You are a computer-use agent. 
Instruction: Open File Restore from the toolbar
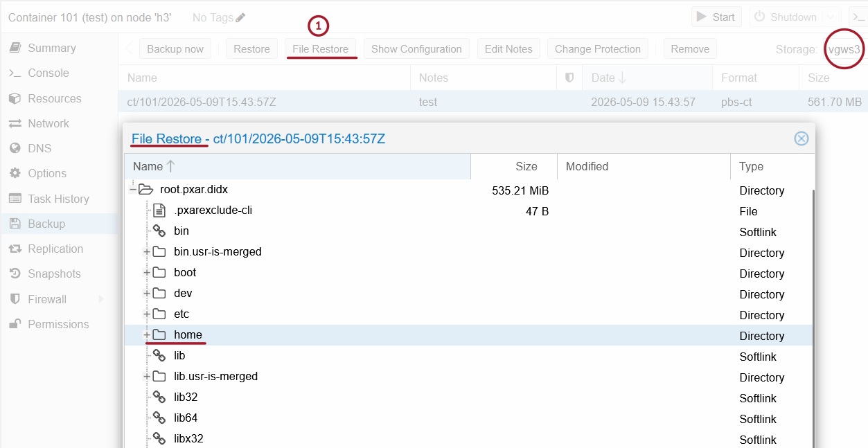(x=321, y=49)
